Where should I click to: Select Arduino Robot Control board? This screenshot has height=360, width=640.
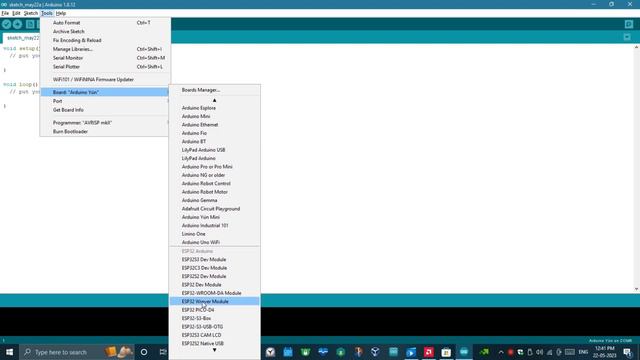215,183
